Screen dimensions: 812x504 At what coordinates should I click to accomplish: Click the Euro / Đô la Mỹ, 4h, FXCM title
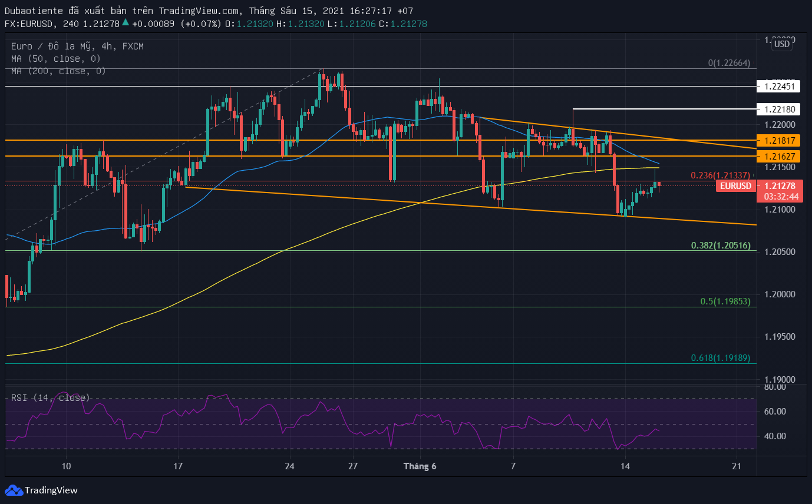click(77, 46)
